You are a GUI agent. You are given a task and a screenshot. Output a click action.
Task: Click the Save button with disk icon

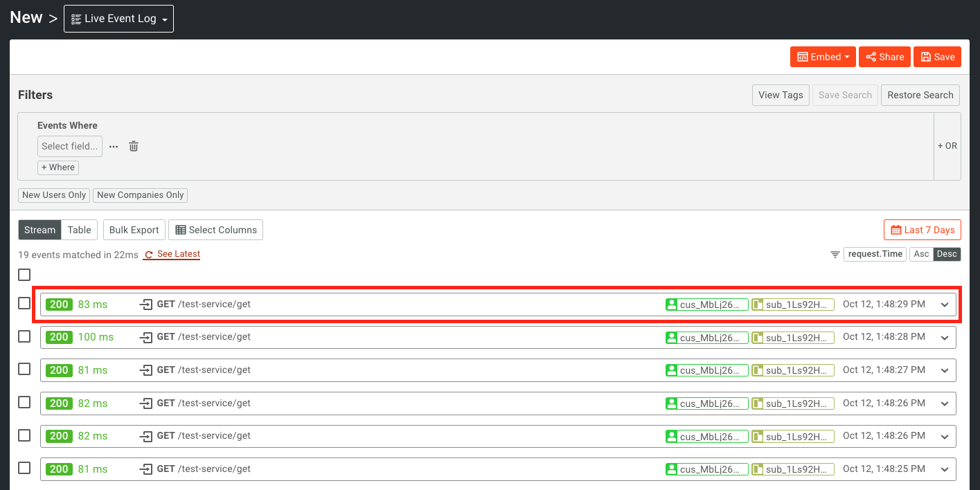click(x=937, y=57)
